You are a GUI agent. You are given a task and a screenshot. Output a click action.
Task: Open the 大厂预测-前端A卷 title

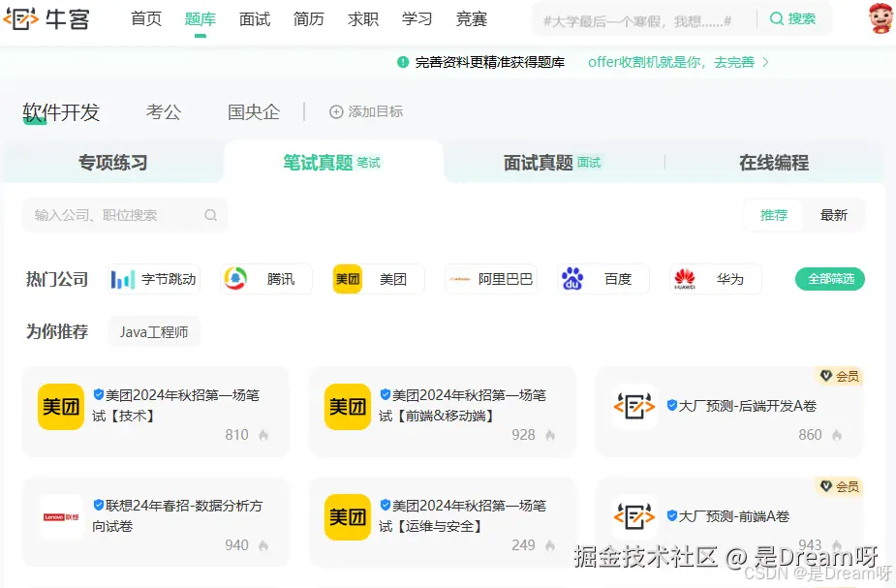(x=733, y=516)
